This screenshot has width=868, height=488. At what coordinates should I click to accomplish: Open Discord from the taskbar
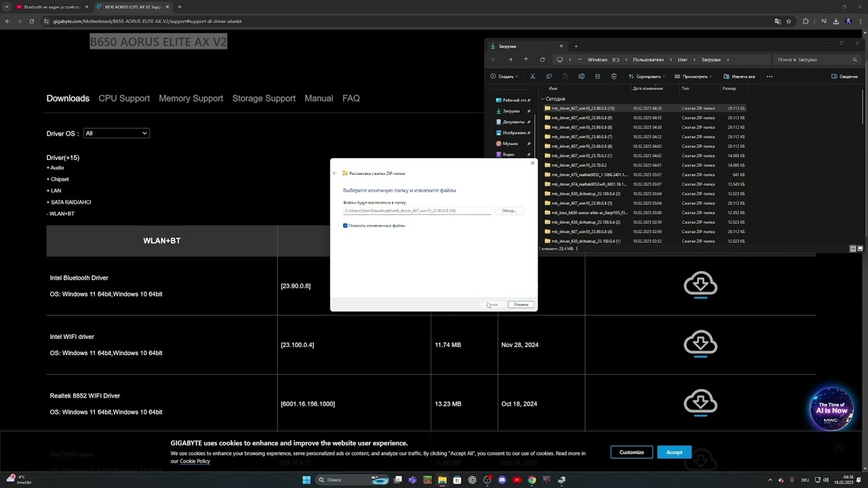point(502,480)
